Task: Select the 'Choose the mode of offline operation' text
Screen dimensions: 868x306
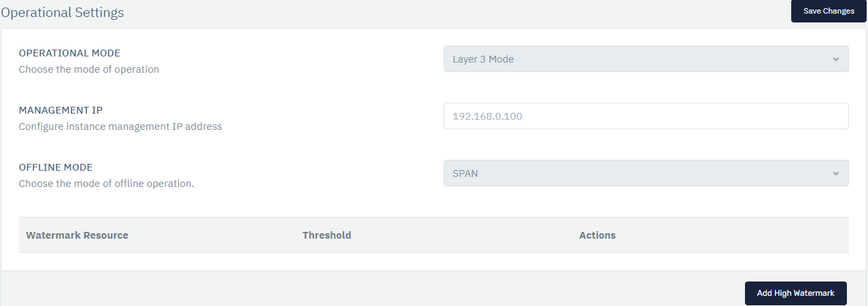Action: (107, 184)
